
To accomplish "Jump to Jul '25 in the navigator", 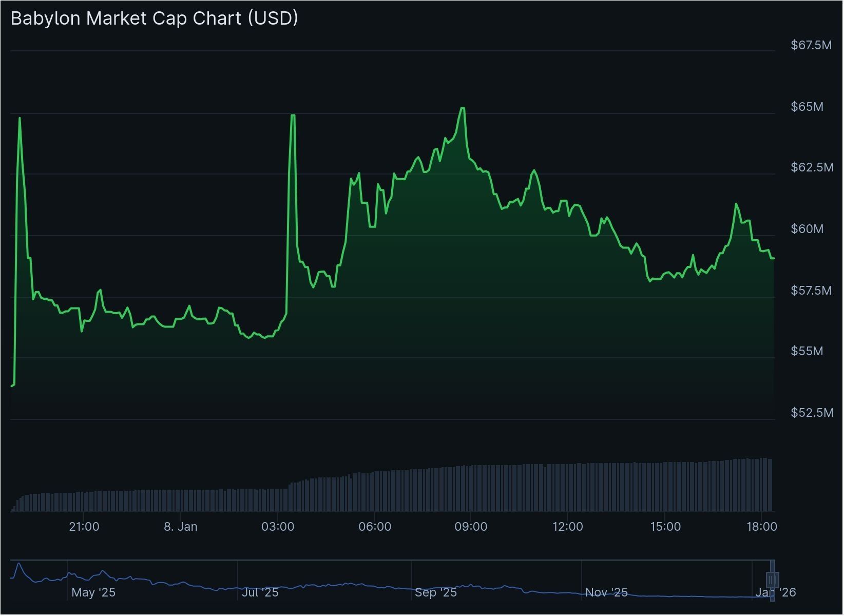I will [x=260, y=592].
